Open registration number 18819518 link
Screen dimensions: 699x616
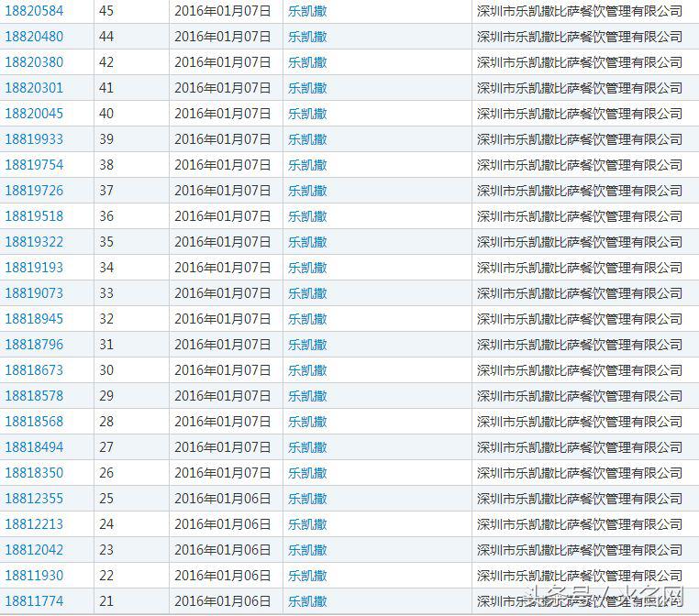pyautogui.click(x=34, y=216)
